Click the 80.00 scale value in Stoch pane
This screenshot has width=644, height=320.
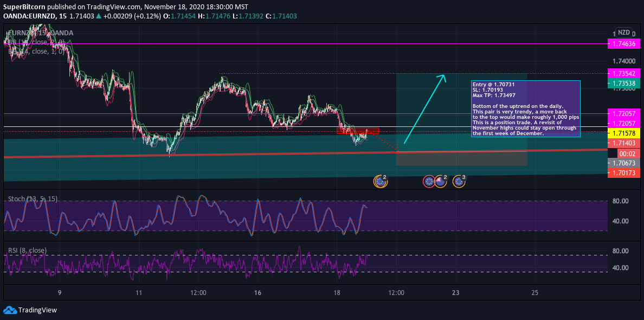click(x=622, y=201)
